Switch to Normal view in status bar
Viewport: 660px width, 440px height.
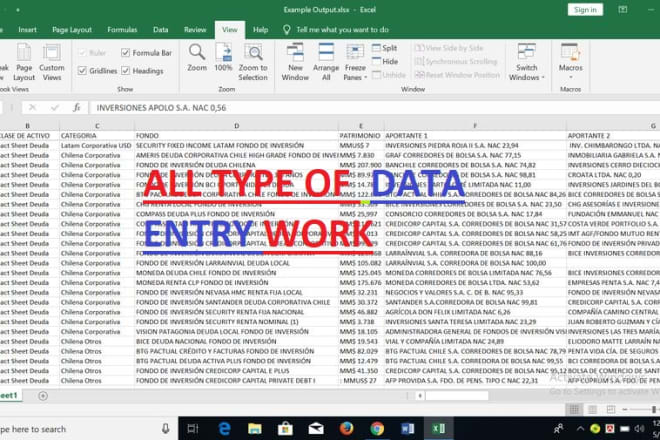(x=574, y=409)
